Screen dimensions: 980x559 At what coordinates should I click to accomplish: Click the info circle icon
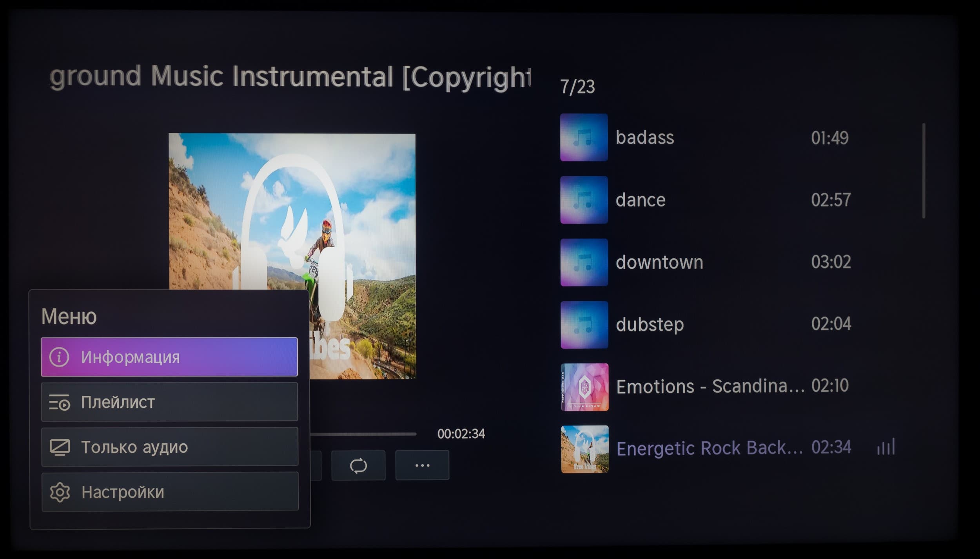59,357
